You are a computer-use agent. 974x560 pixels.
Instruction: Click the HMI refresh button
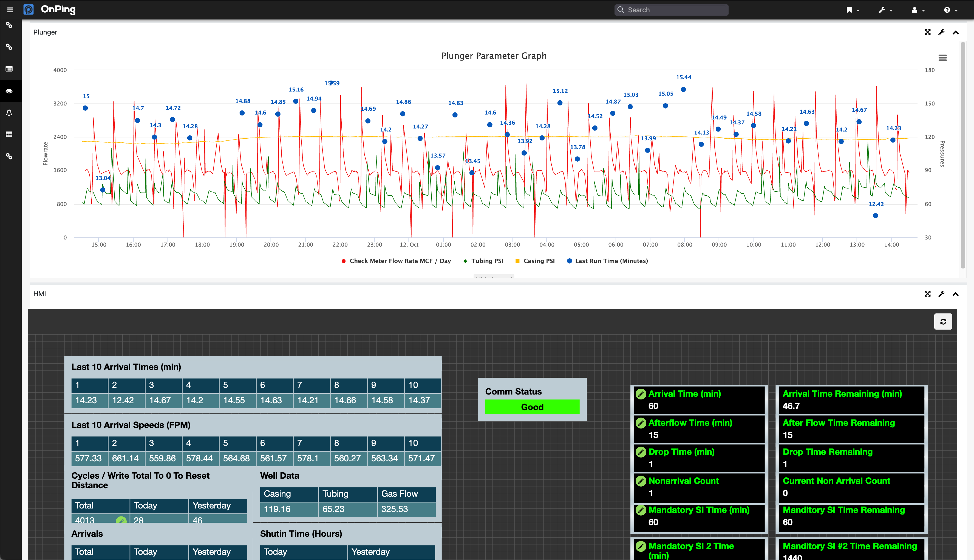click(x=943, y=322)
